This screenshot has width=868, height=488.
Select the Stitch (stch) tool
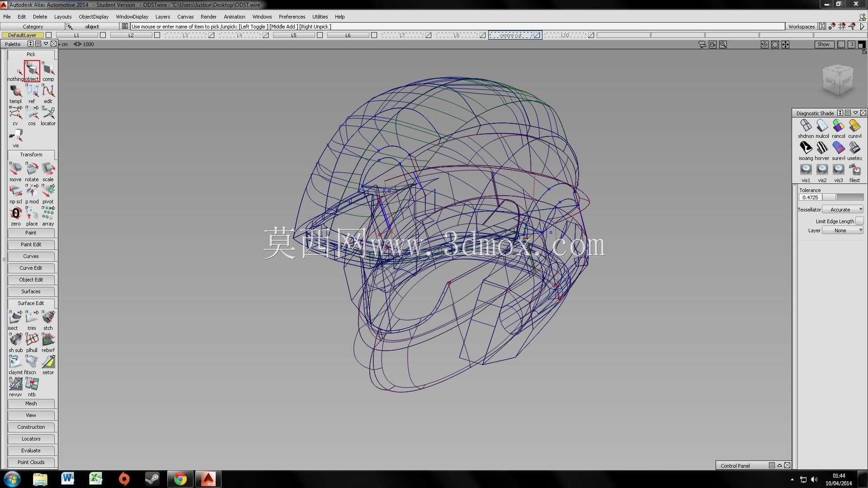48,320
